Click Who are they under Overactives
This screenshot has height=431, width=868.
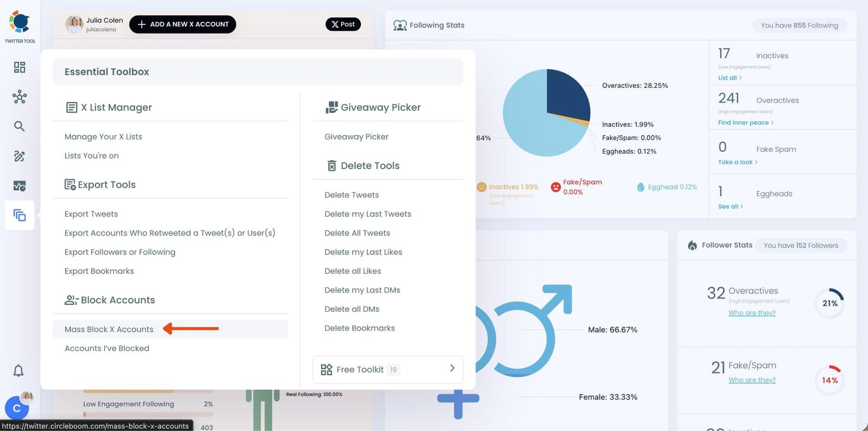752,313
